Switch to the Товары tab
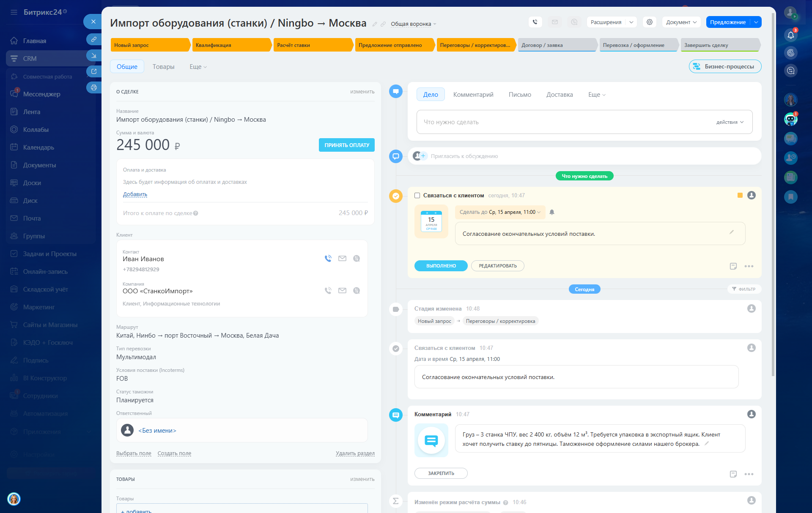 click(163, 67)
